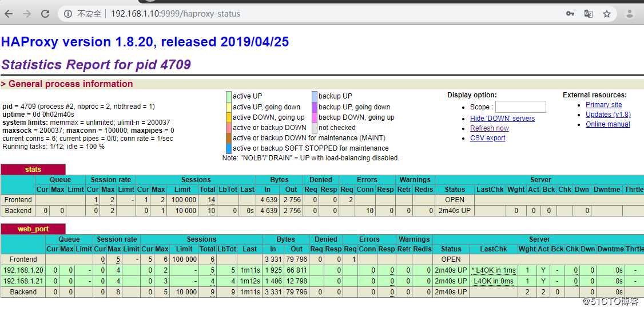Screen dimensions: 644x311
Task: Open the browser profile avatar
Action: point(629,14)
